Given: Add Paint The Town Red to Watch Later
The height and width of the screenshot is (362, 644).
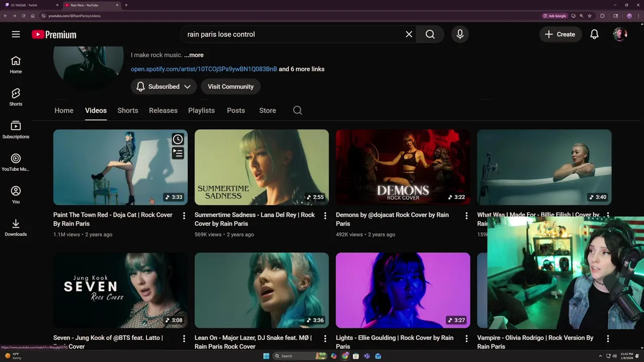Looking at the screenshot, I should pyautogui.click(x=178, y=139).
